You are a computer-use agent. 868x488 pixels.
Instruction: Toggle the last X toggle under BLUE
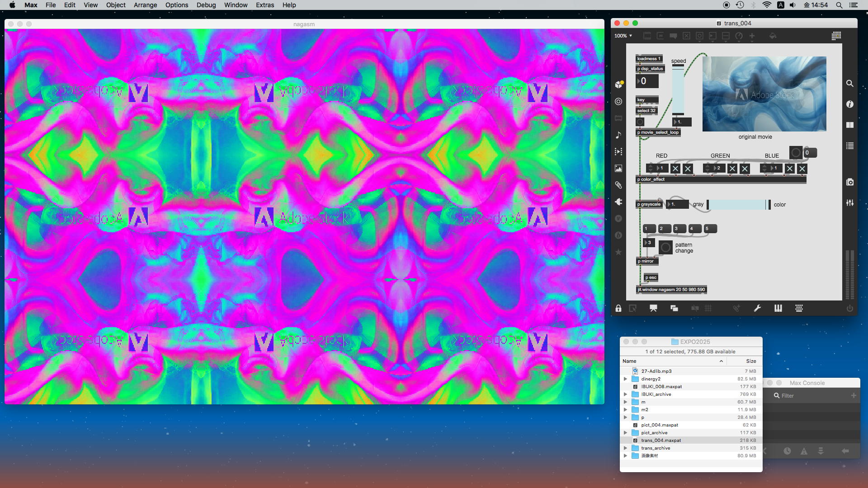[802, 169]
